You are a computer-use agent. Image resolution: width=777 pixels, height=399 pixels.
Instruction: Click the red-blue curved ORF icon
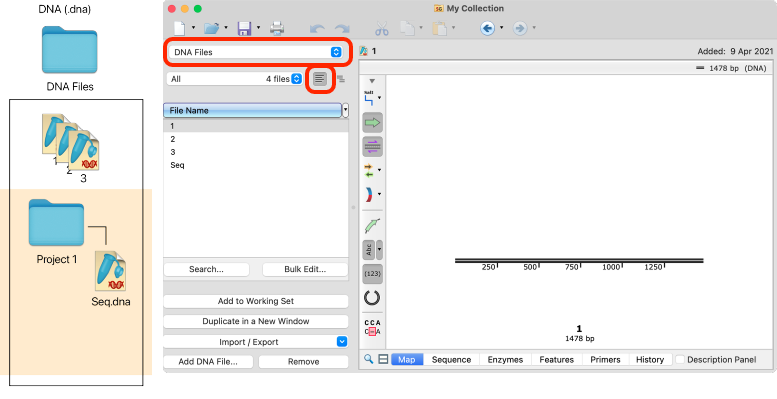(x=369, y=194)
